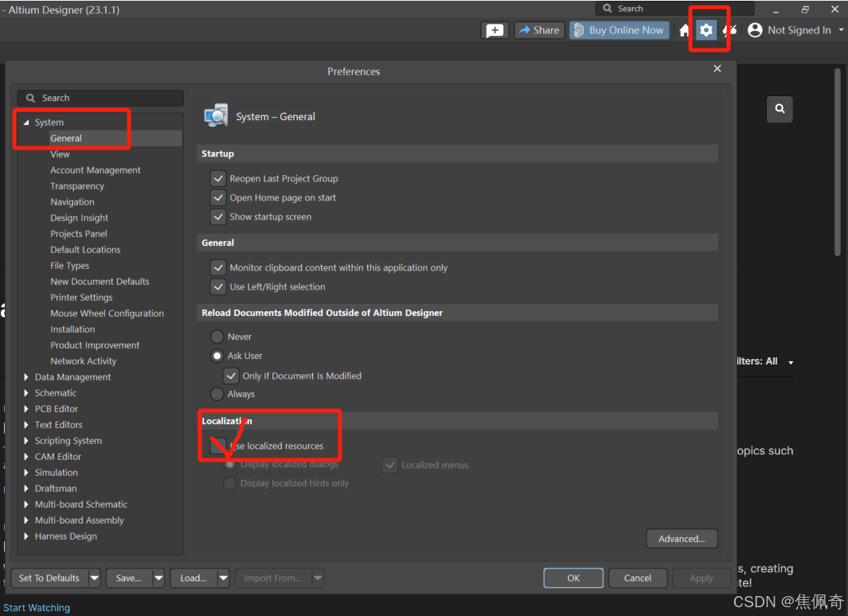Focus the Preferences search field
848x616 pixels.
(x=100, y=99)
